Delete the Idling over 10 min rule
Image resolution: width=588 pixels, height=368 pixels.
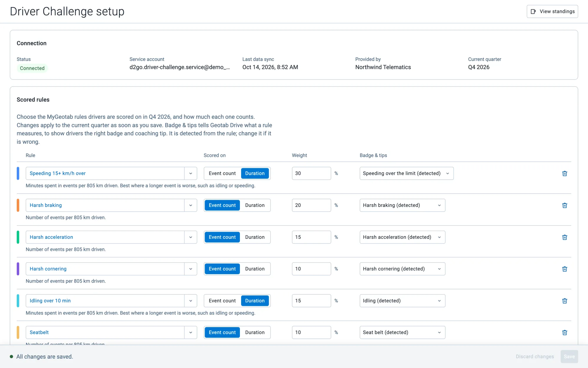tap(564, 301)
